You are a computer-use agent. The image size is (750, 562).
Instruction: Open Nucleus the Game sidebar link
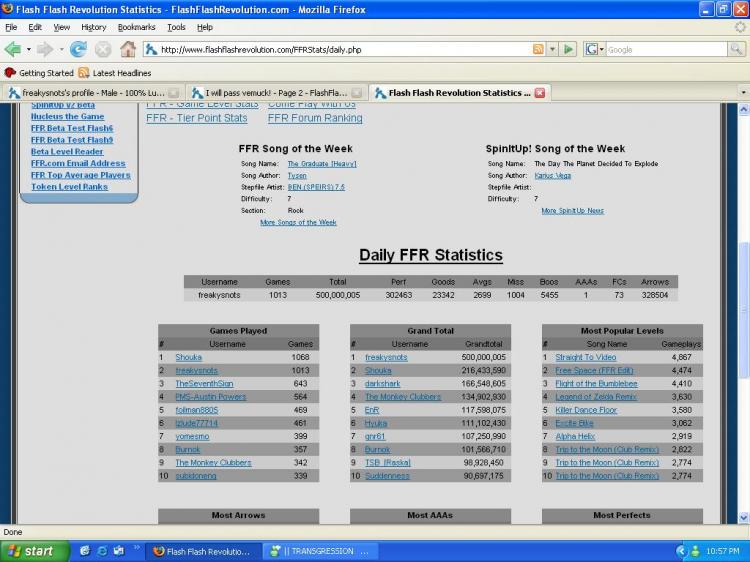(x=67, y=116)
